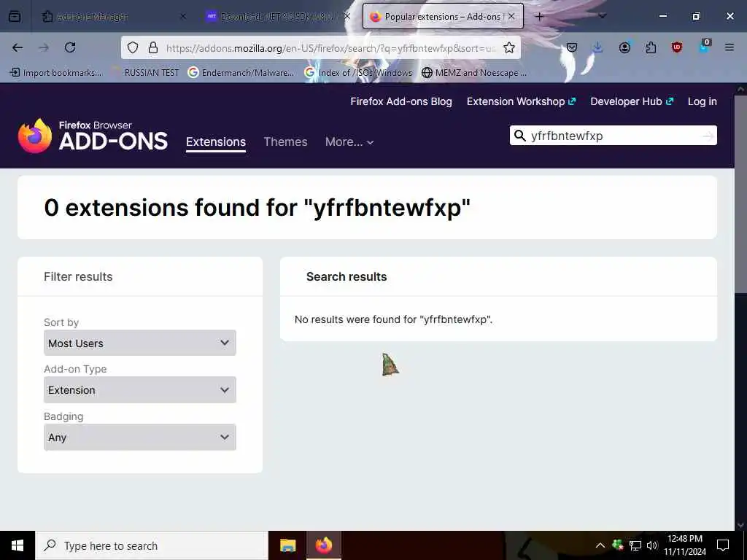The width and height of the screenshot is (747, 560).
Task: Open the Badging Any dropdown
Action: click(140, 437)
